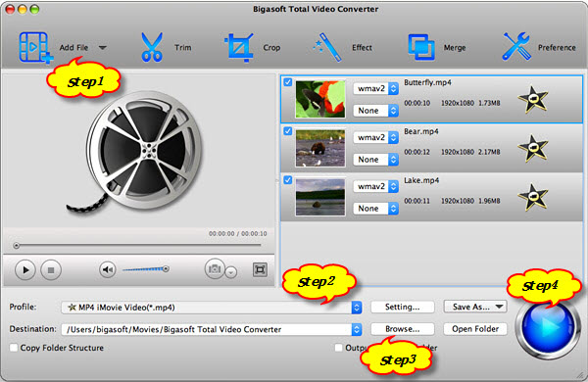Click the preview seek bar
Viewport: 588px width, 382px height.
click(138, 246)
